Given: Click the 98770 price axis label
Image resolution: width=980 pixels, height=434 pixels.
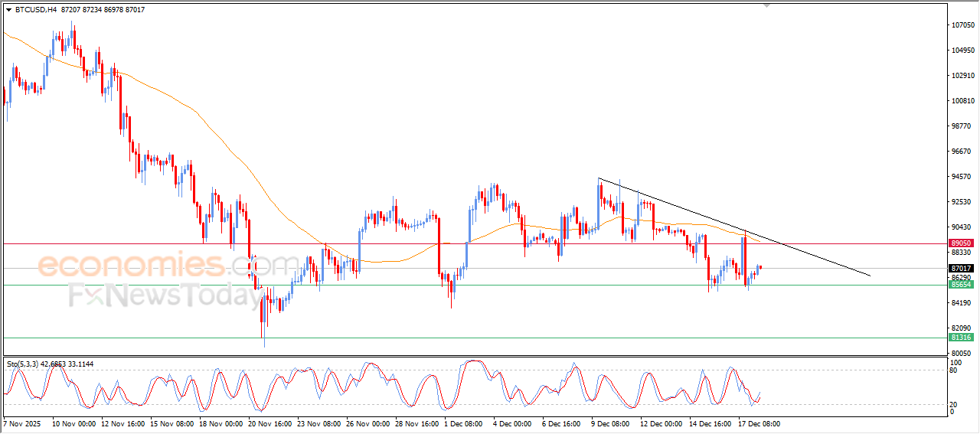Looking at the screenshot, I should 962,126.
